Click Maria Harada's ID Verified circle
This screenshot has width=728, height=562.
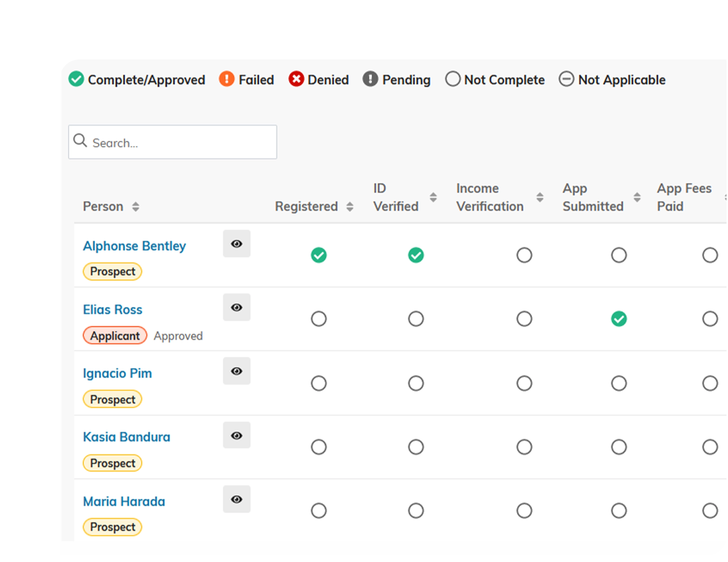point(416,511)
